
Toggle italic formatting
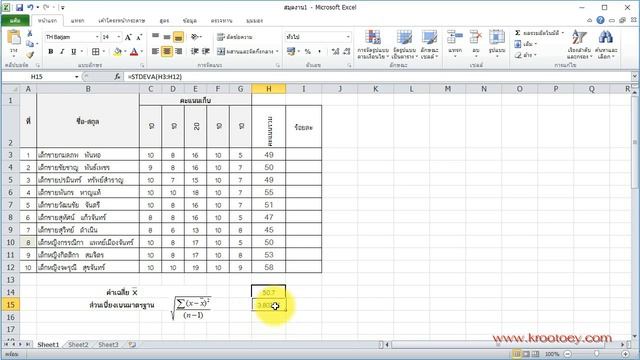pos(62,51)
